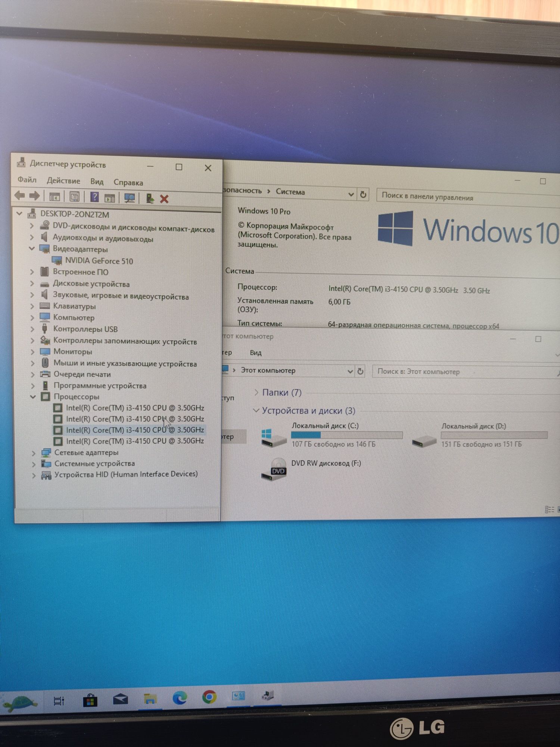The height and width of the screenshot is (747, 560).
Task: Select the first Intel Core i3-4150 processor entry
Action: pos(135,407)
